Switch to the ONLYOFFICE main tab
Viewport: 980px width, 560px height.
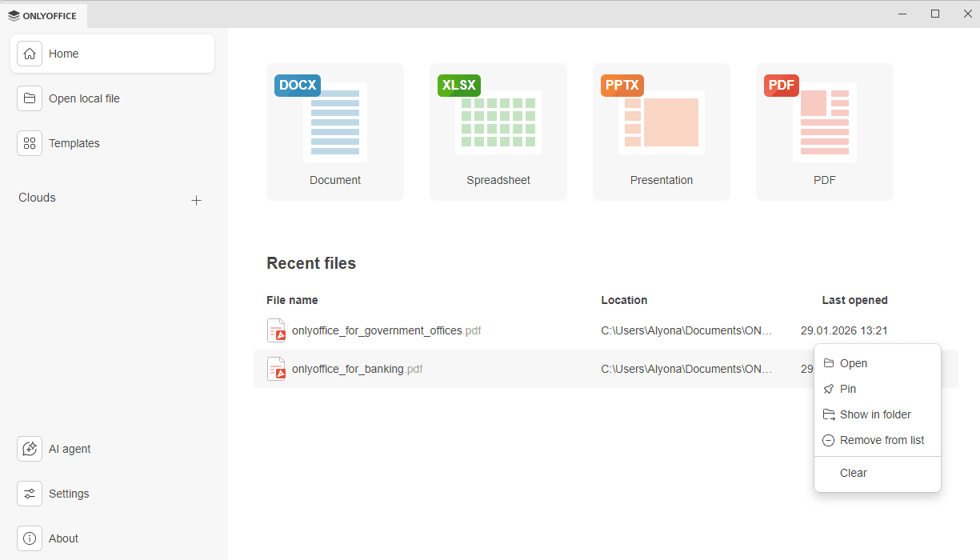[x=43, y=15]
